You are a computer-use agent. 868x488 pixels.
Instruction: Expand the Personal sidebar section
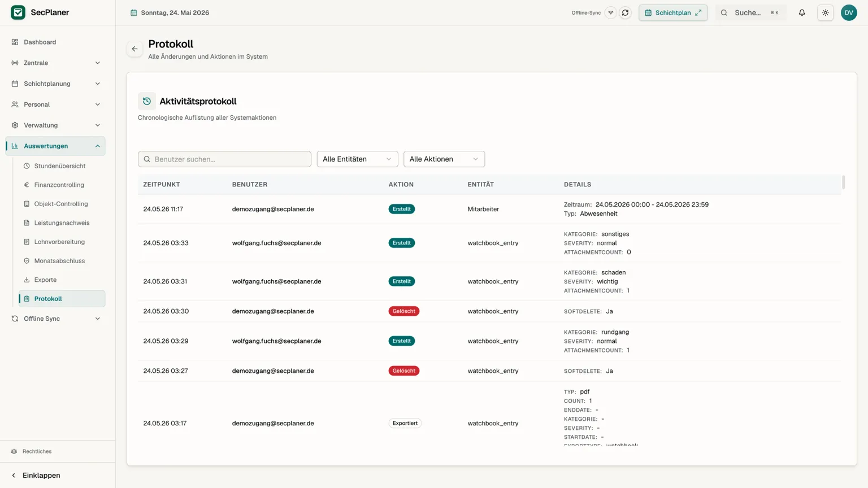pos(55,104)
